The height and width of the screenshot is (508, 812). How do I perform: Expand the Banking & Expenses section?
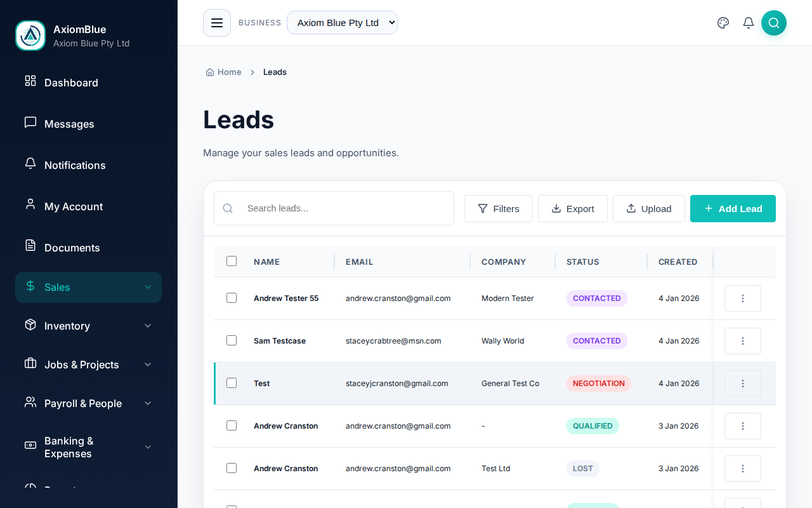(x=88, y=447)
